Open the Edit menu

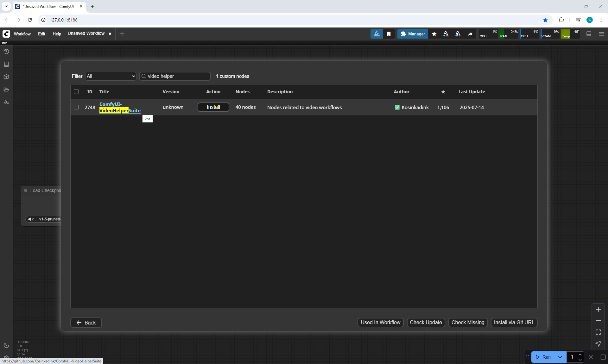coord(41,34)
